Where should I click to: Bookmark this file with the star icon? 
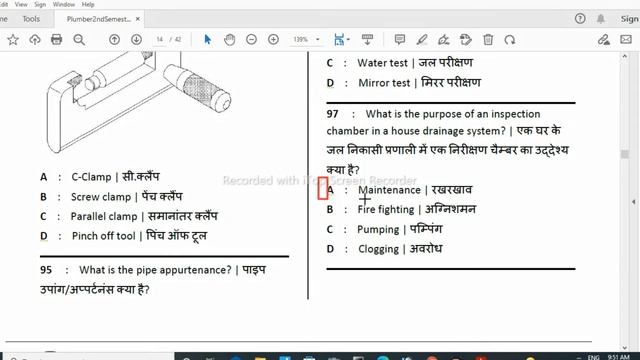13,40
